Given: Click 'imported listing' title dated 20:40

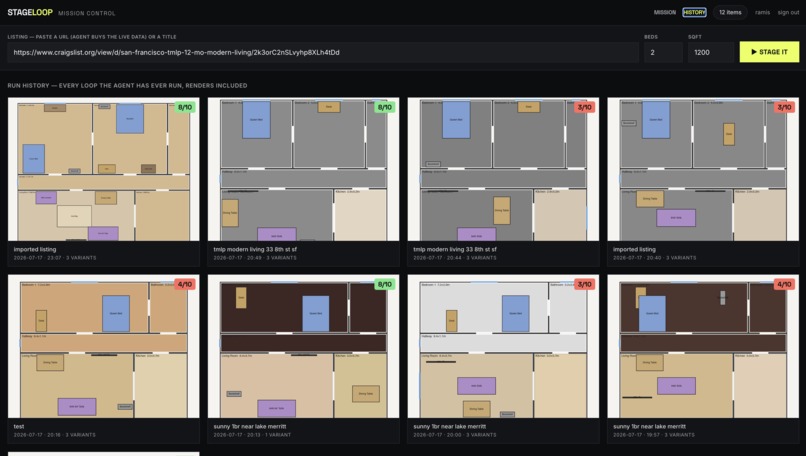Looking at the screenshot, I should tap(634, 249).
